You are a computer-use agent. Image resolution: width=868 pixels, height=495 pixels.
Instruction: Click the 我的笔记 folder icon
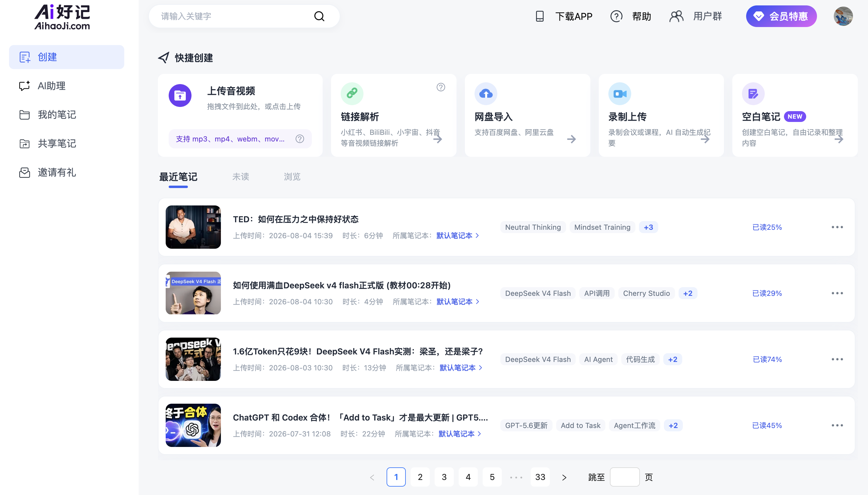point(24,115)
